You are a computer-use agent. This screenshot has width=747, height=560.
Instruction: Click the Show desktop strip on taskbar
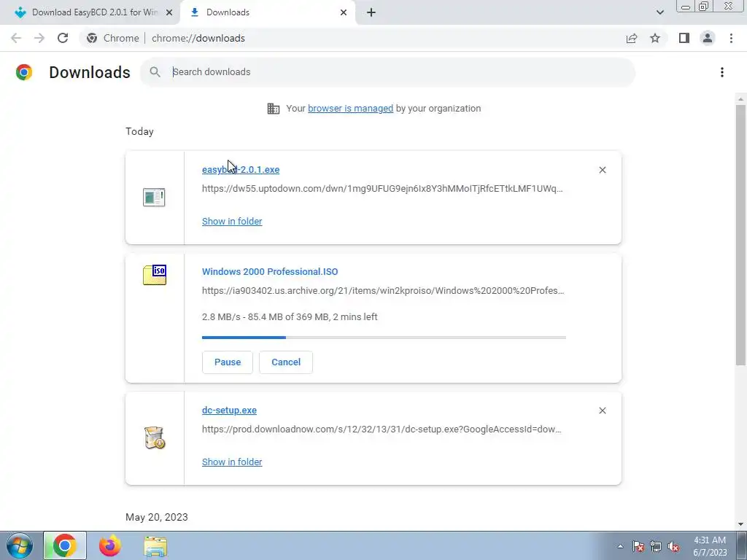click(x=741, y=545)
